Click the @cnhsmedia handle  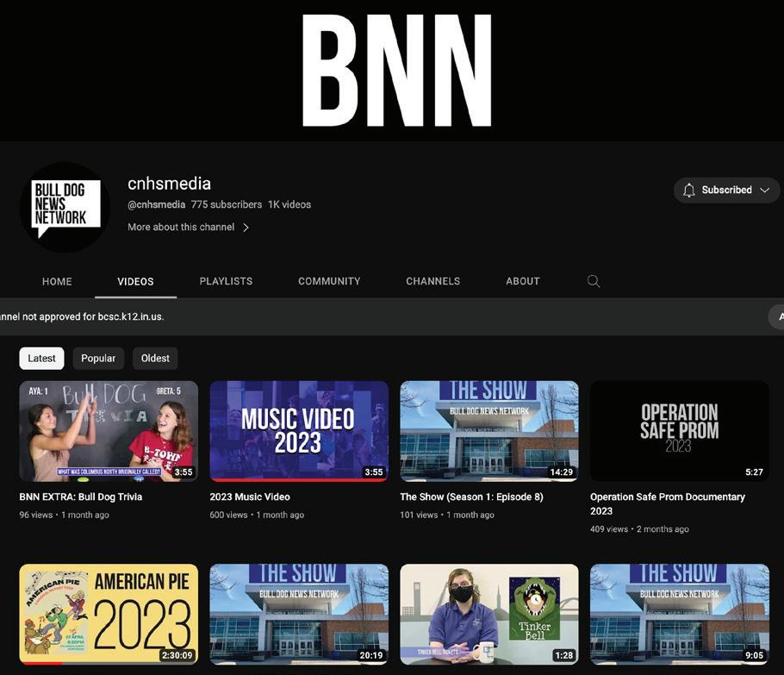(x=157, y=204)
